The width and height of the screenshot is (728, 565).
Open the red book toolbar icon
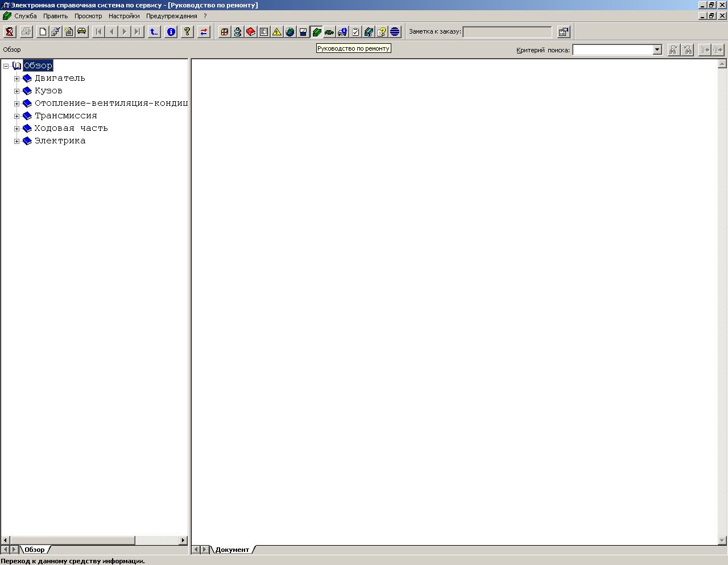(x=251, y=32)
